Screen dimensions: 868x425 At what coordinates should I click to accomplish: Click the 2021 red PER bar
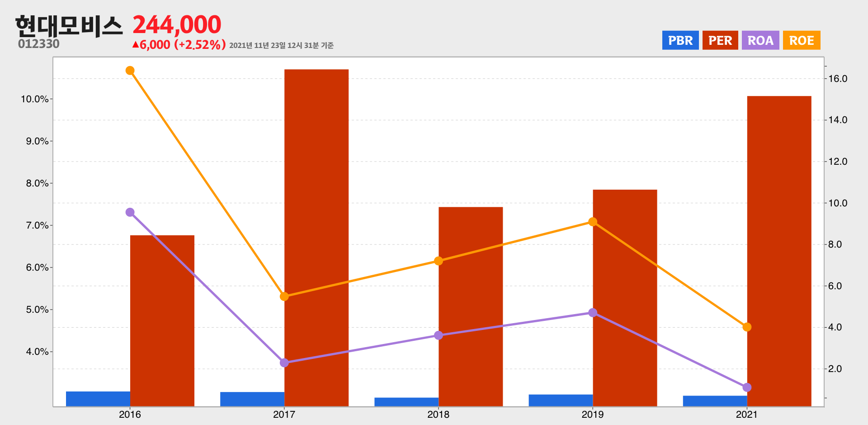pyautogui.click(x=779, y=251)
